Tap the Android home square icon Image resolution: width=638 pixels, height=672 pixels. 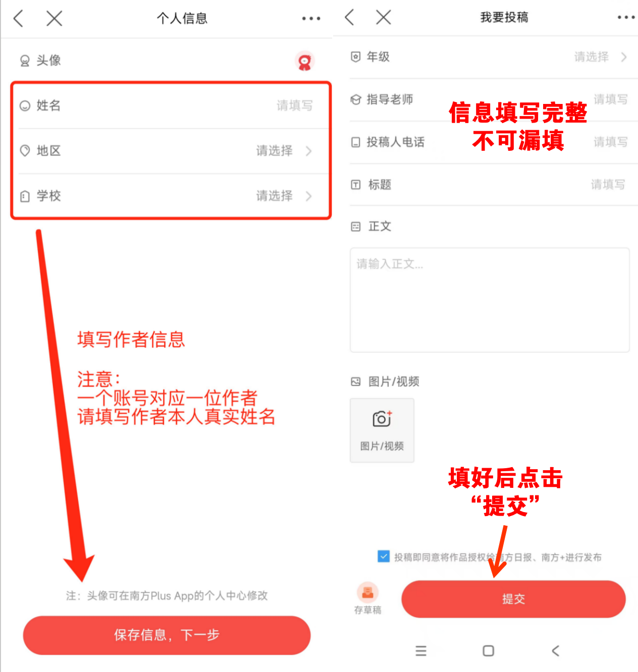click(488, 651)
